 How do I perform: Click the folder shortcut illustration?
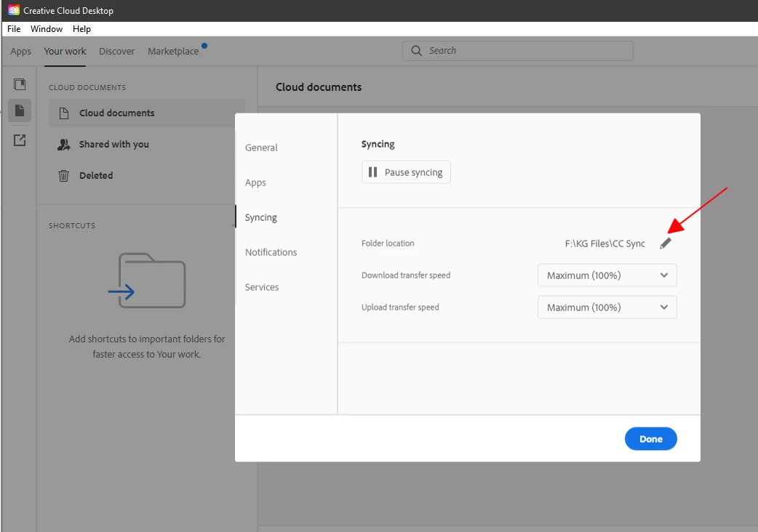[x=147, y=281]
